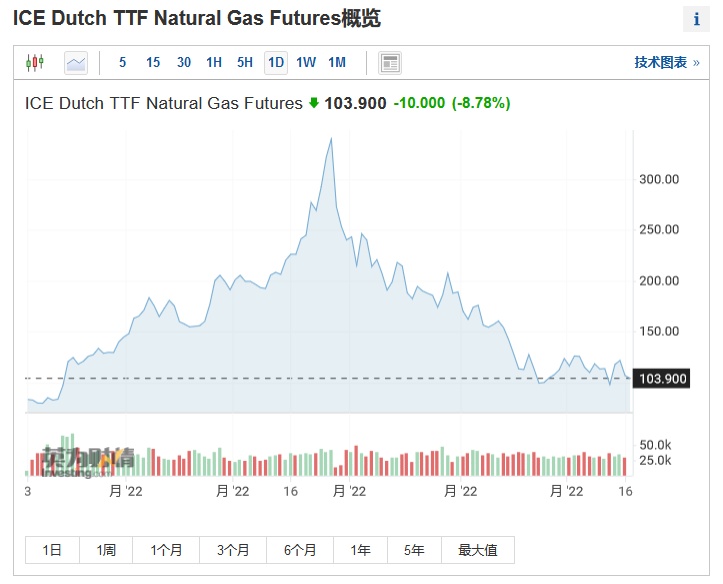Image resolution: width=723 pixels, height=584 pixels.
Task: Switch to candlestick chart view
Action: (35, 63)
